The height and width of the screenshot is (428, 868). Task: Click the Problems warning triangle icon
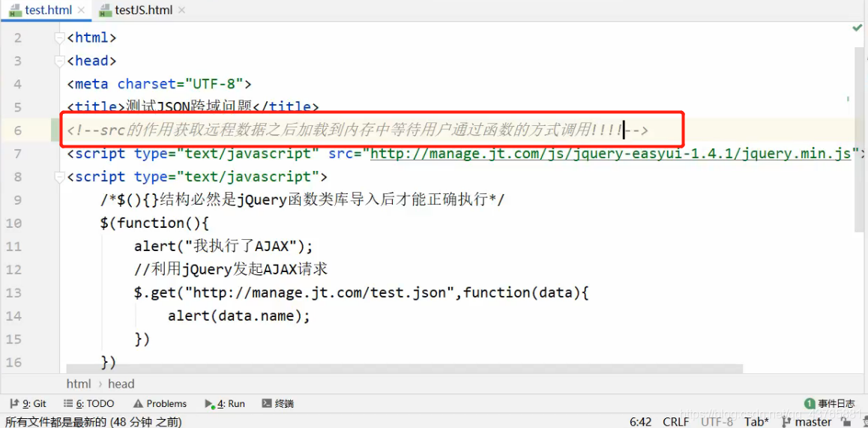click(137, 403)
